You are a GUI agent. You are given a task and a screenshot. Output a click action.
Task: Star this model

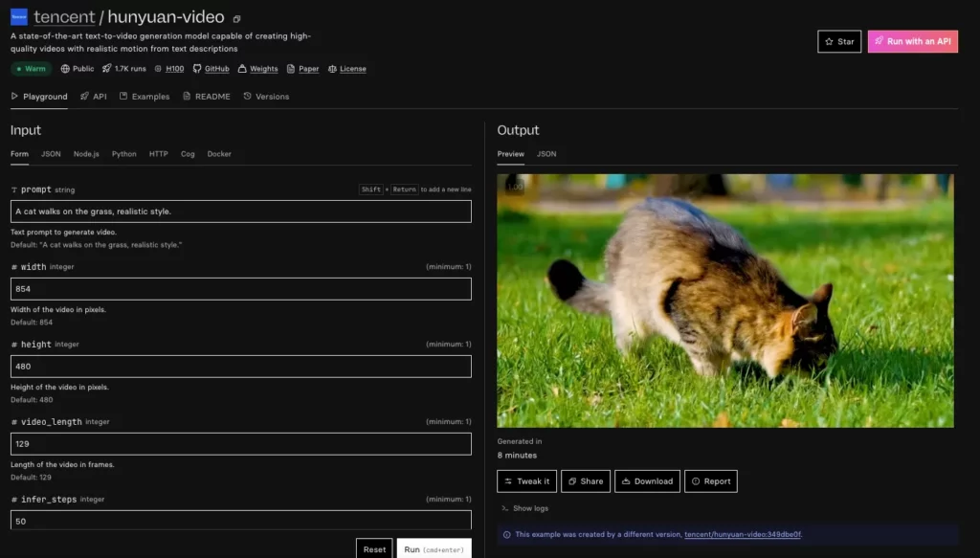(839, 41)
